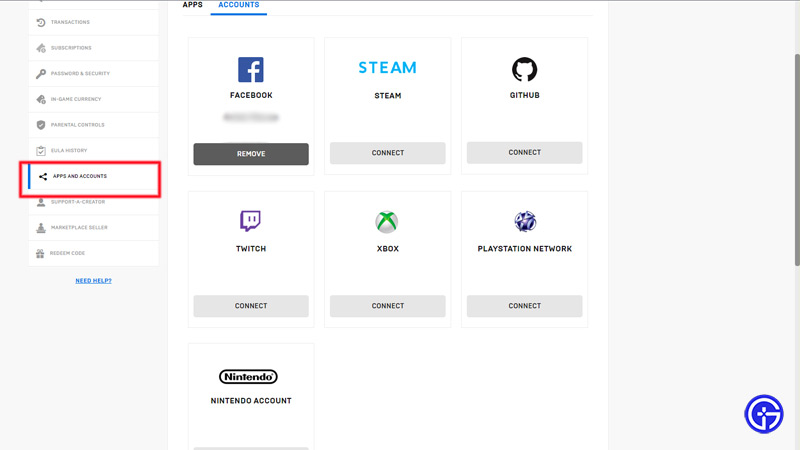800x450 pixels.
Task: Switch to the Apps tab
Action: [192, 5]
